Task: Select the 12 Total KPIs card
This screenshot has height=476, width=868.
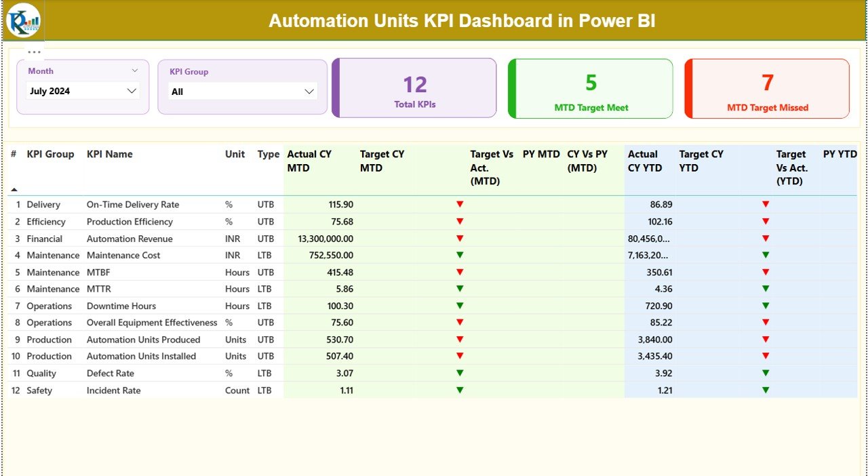Action: coord(414,88)
